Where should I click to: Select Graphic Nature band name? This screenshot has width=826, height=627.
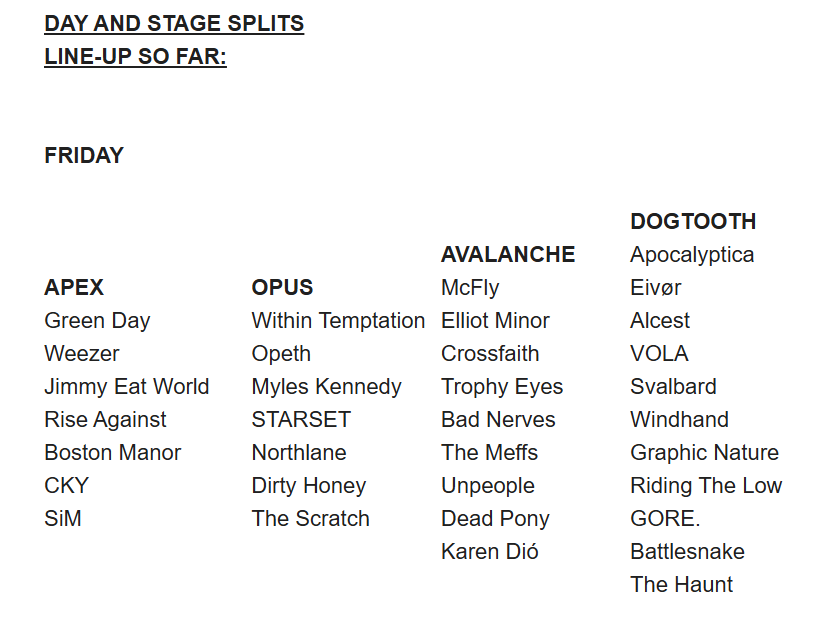[704, 452]
